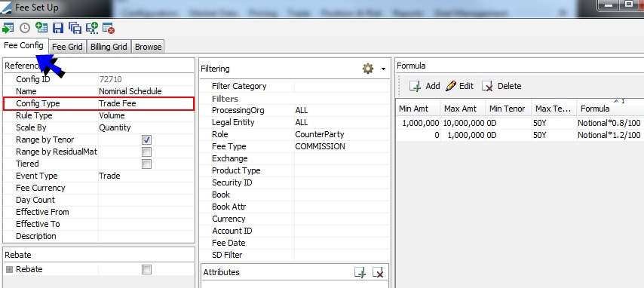
Task: Click the SD Filter value cell
Action: (342, 255)
